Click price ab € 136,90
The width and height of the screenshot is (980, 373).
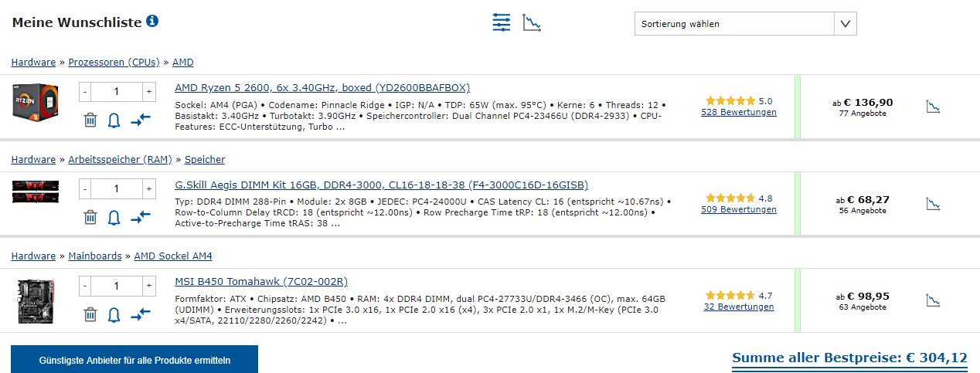point(863,102)
